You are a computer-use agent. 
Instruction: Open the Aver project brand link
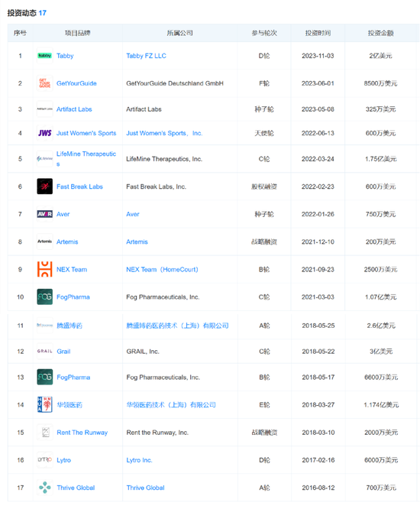click(63, 214)
